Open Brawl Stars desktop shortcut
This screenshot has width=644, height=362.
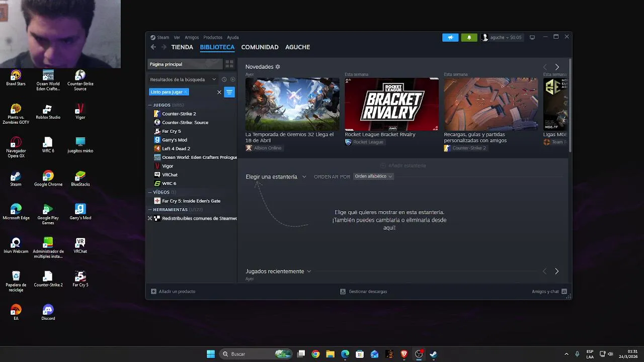tap(16, 78)
